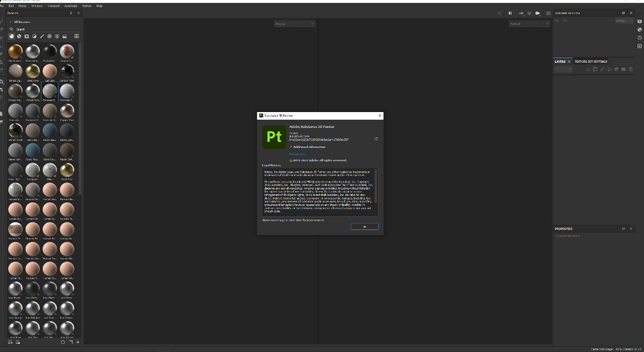Close the Texture Set List panel
This screenshot has height=352, width=644.
click(x=631, y=13)
